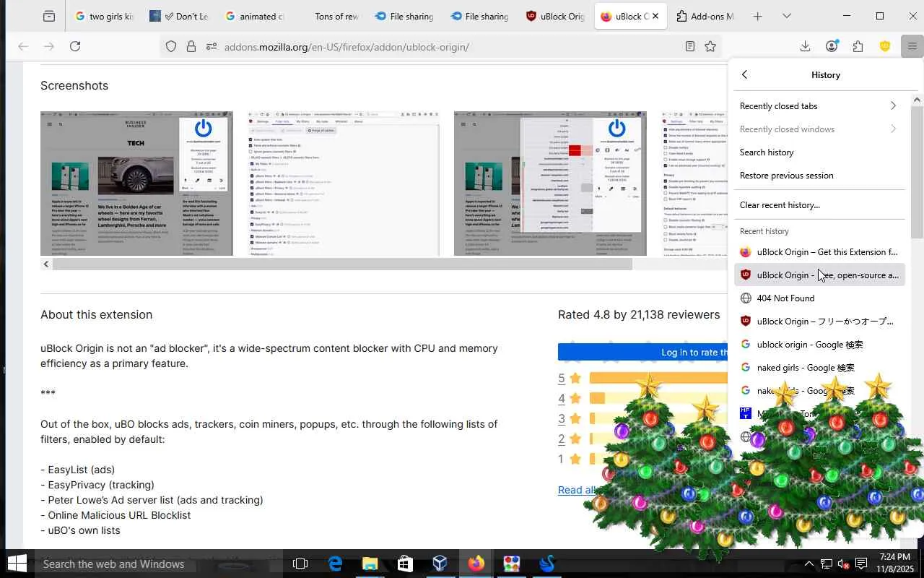Image resolution: width=924 pixels, height=578 pixels.
Task: Open the Extensions puzzle-piece menu
Action: (x=858, y=46)
